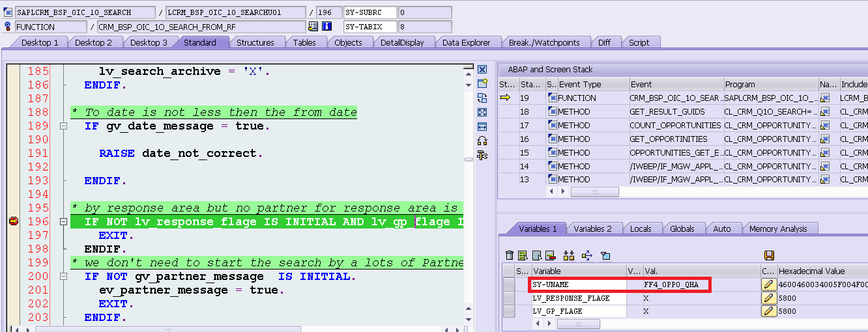
Task: Click the Program column header in stack
Action: [771, 84]
